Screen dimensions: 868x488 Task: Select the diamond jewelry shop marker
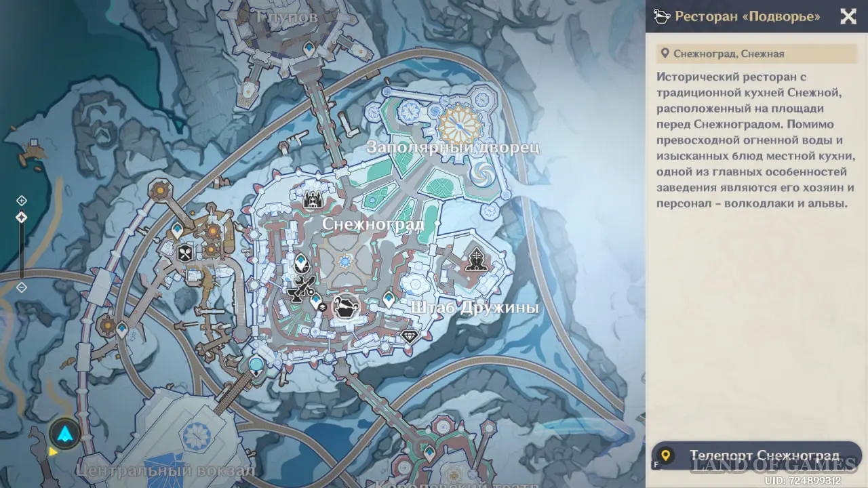(410, 336)
